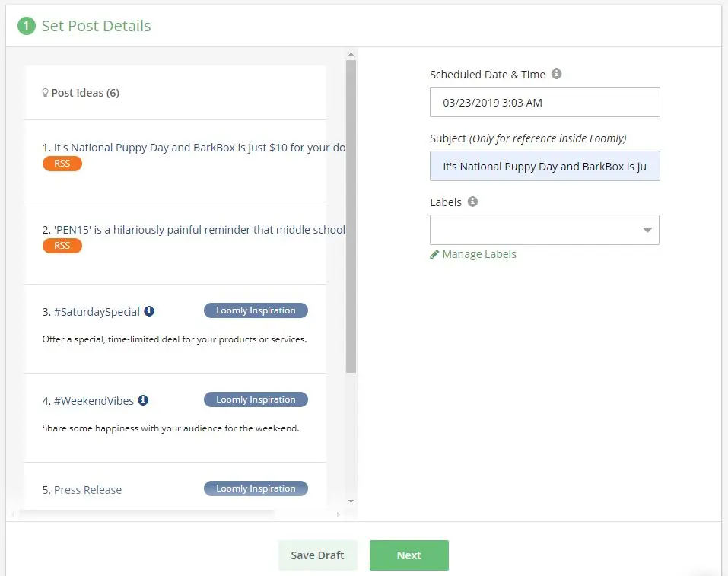
Task: Open the Labels dropdown arrow
Action: [647, 230]
